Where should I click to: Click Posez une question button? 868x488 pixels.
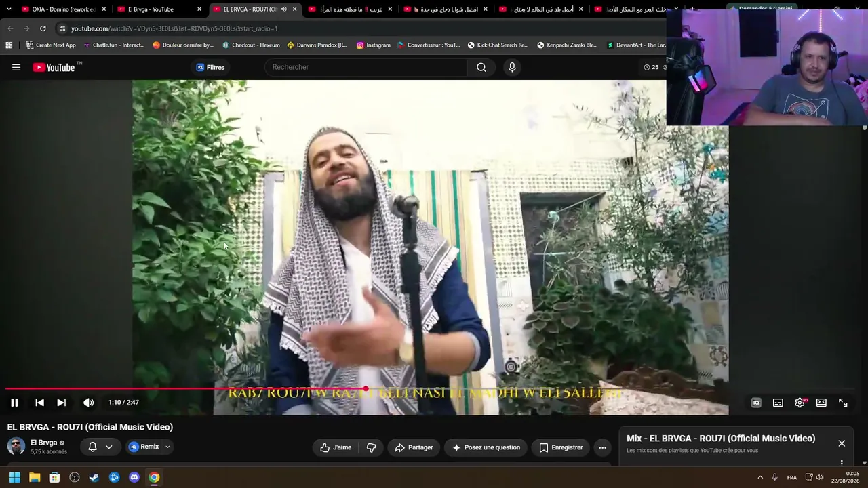click(486, 447)
